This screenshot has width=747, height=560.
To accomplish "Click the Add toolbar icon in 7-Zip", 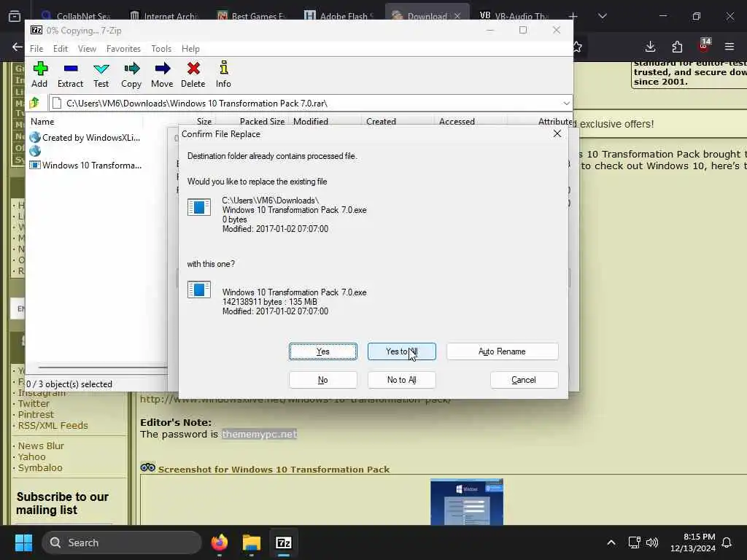I will (39, 74).
